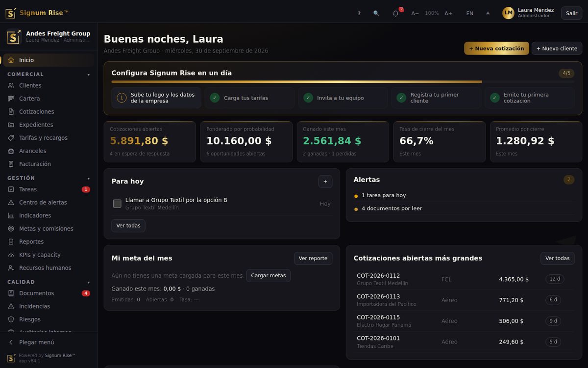
Task: Increase font size with A+ button
Action: [448, 13]
